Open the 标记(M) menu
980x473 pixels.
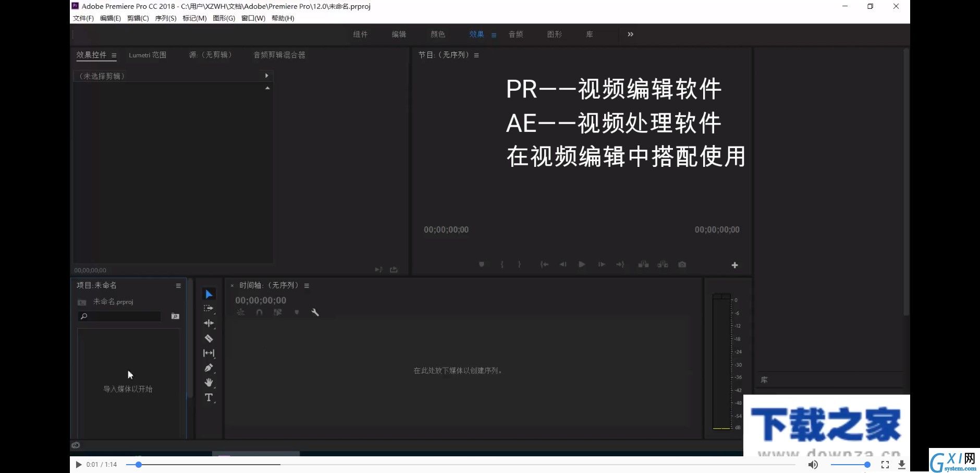pos(194,18)
